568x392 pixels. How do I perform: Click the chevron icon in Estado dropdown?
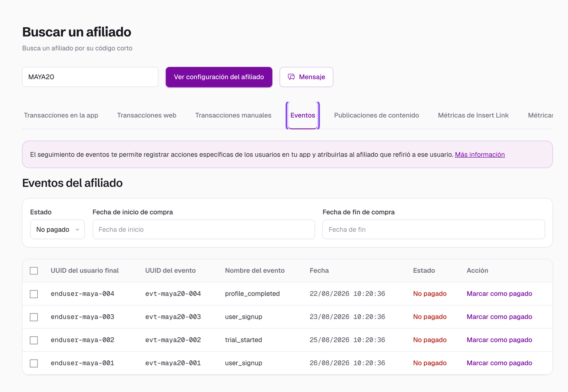coord(77,230)
